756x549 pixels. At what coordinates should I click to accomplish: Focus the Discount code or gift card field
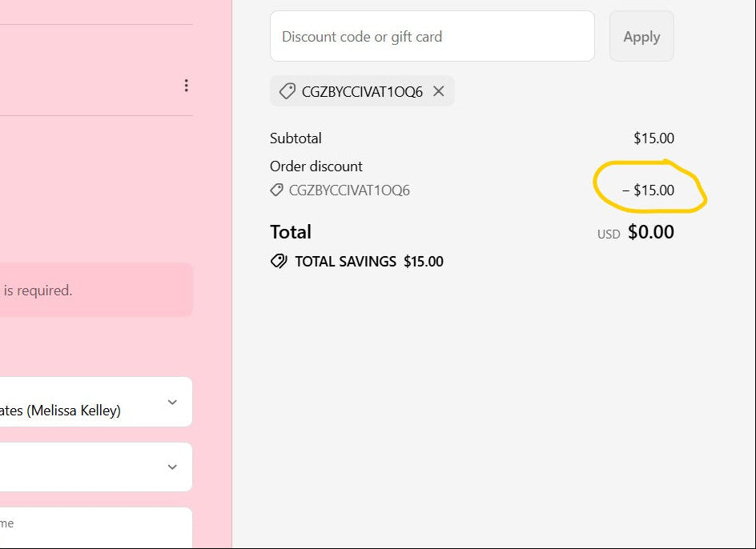(432, 36)
